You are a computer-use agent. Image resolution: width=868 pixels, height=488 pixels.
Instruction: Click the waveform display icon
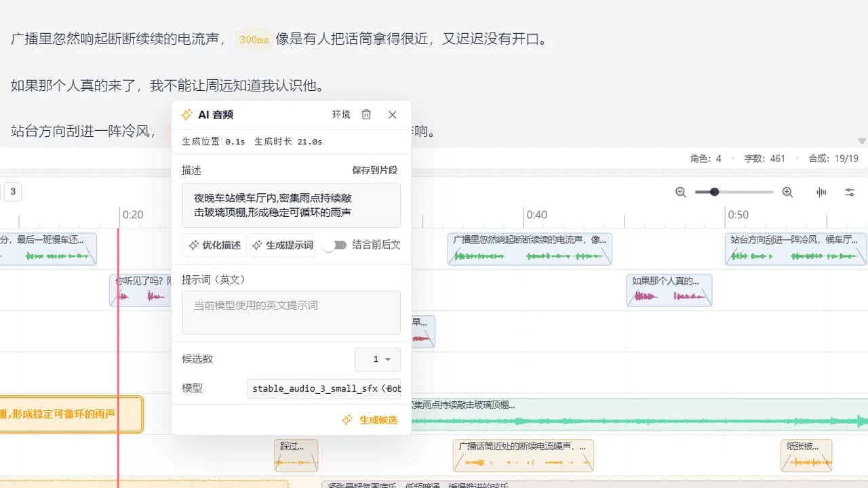[821, 192]
